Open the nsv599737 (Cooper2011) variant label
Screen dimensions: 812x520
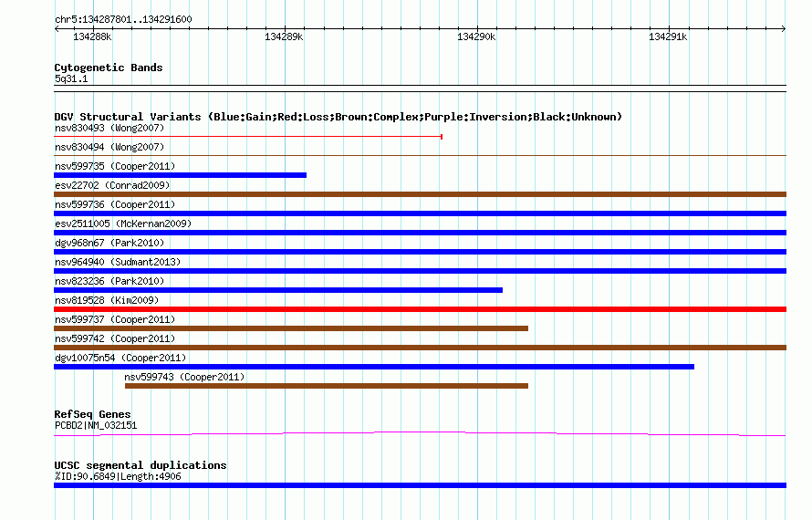pos(115,319)
